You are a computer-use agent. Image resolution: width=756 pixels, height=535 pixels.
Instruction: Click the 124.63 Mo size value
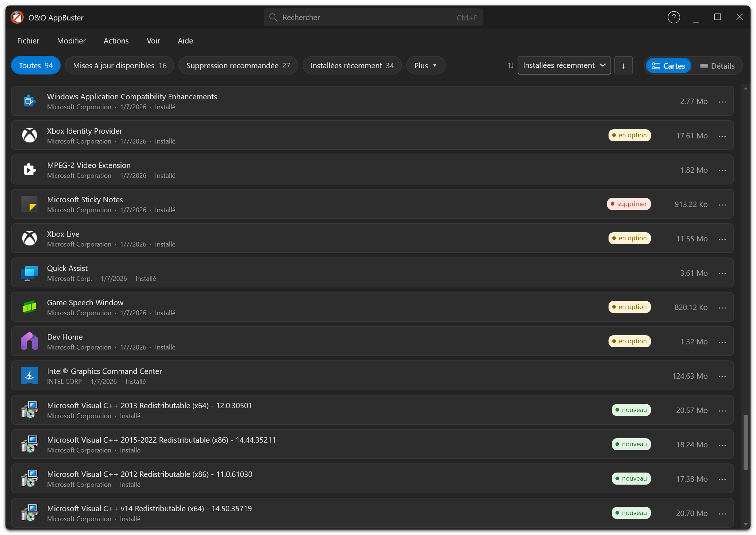pyautogui.click(x=690, y=376)
